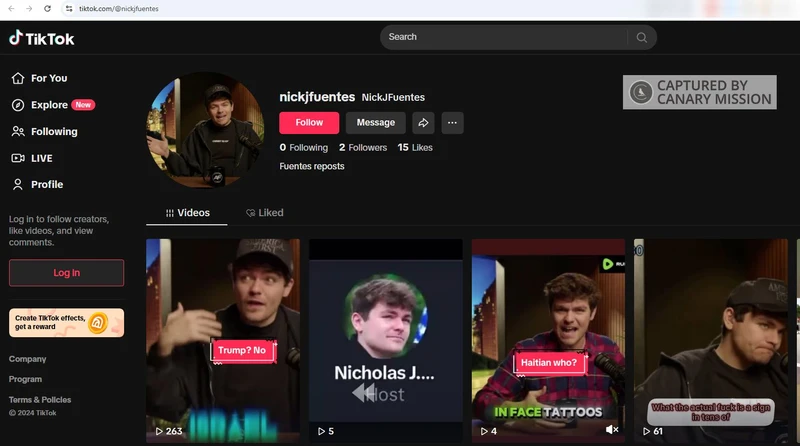Click the '© 2024 TikTok' copyright text
800x446 pixels.
33,413
